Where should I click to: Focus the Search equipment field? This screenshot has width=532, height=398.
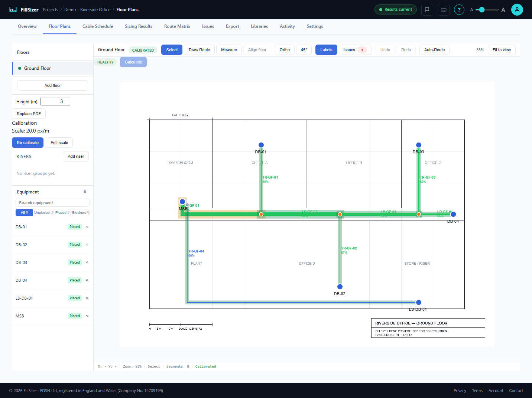click(x=52, y=203)
